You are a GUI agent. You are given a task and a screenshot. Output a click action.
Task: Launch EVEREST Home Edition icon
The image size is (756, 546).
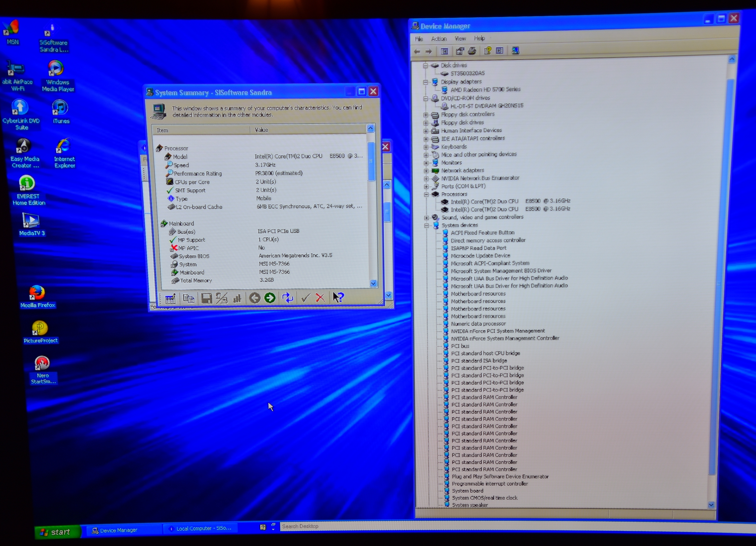click(x=28, y=191)
